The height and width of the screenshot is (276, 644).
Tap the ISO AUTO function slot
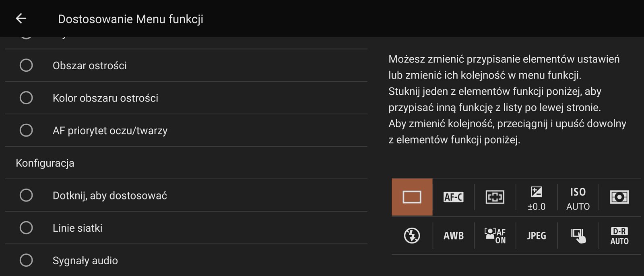point(578,197)
